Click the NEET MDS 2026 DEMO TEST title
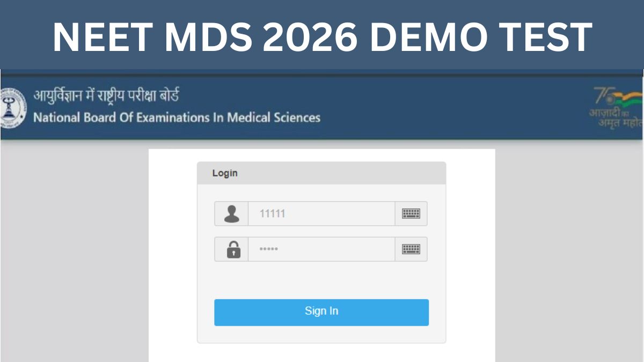 [x=322, y=36]
